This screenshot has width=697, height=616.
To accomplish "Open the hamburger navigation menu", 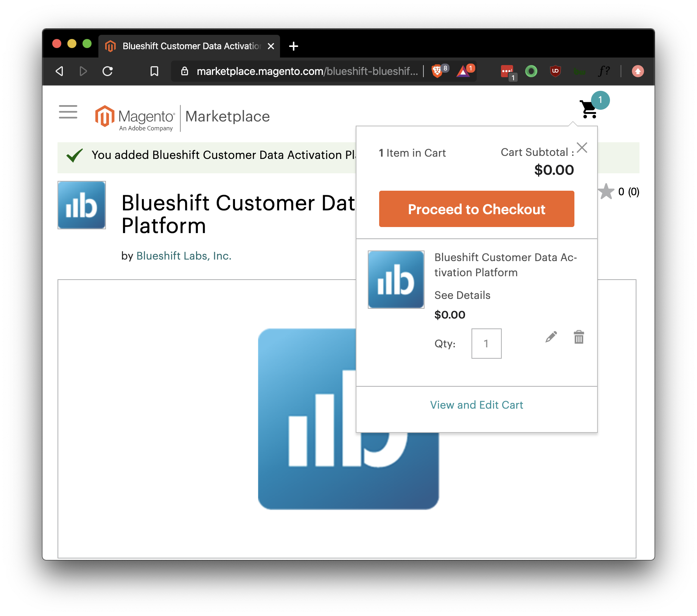I will 68,112.
